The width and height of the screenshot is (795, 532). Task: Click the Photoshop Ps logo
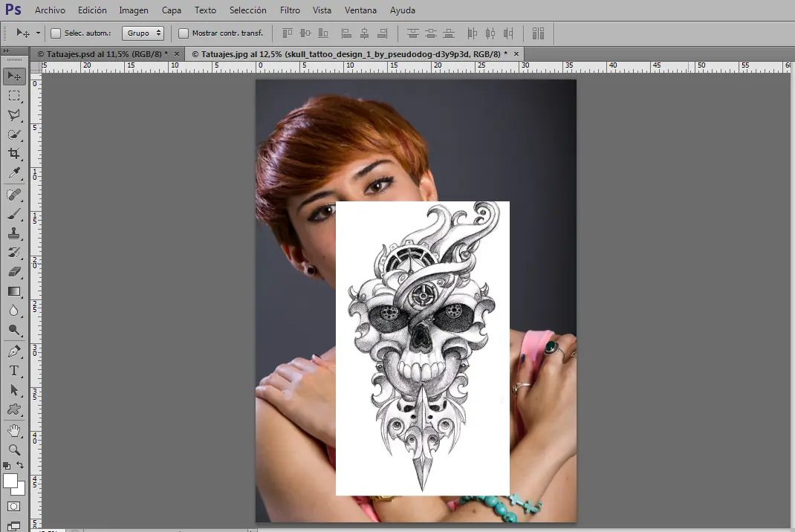(x=13, y=10)
